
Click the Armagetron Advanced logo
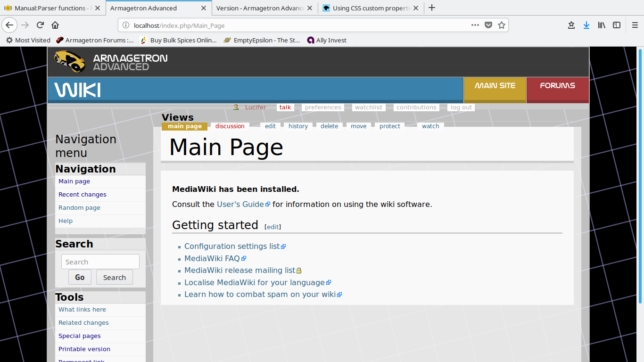point(111,62)
